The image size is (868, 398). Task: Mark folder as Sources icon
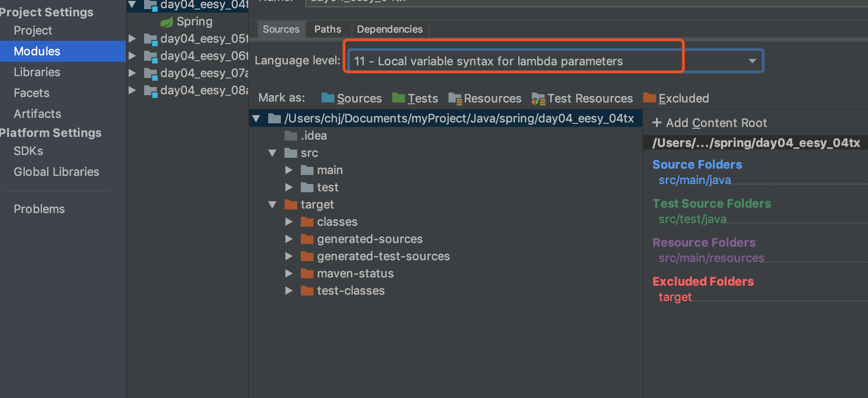click(328, 98)
